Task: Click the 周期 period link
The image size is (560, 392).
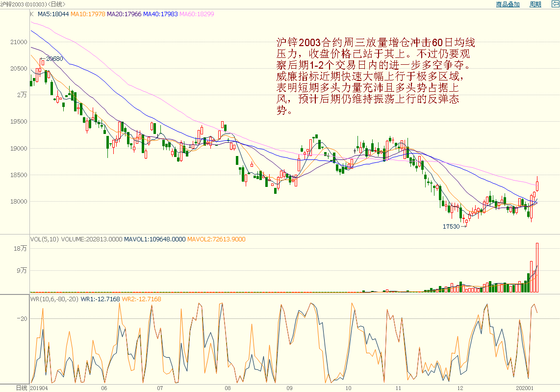Action: [x=535, y=4]
